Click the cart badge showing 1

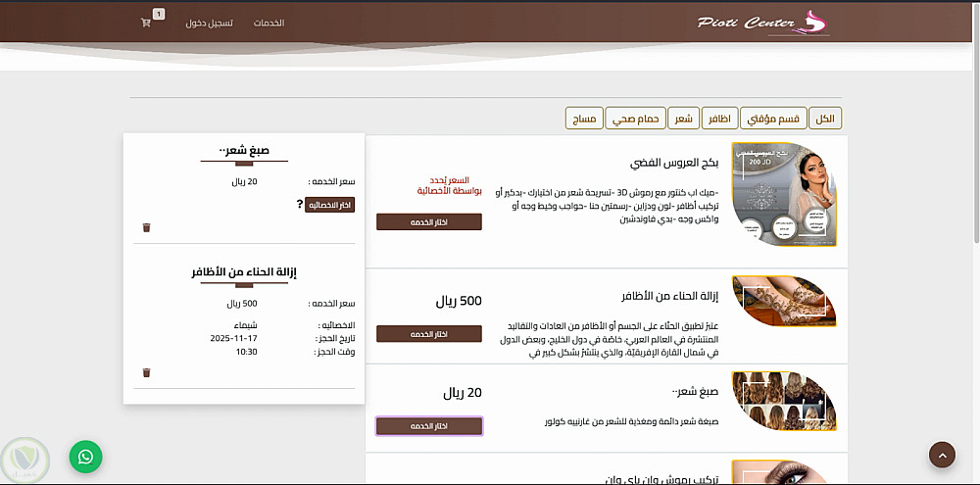pyautogui.click(x=158, y=14)
